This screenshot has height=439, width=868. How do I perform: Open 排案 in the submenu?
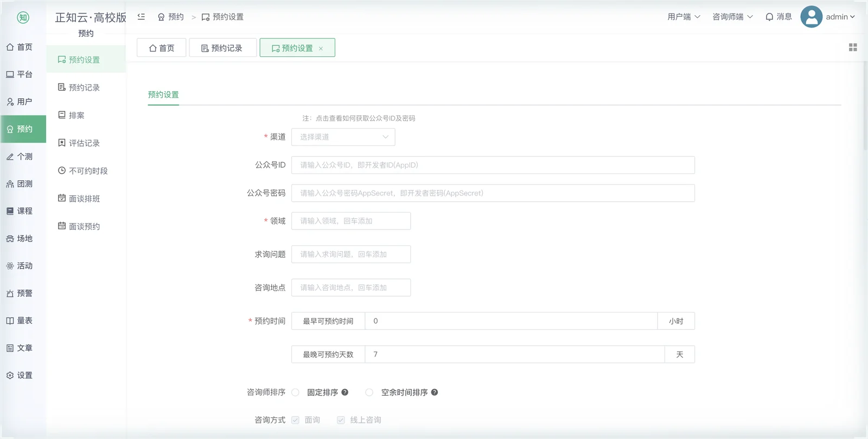tap(86, 115)
